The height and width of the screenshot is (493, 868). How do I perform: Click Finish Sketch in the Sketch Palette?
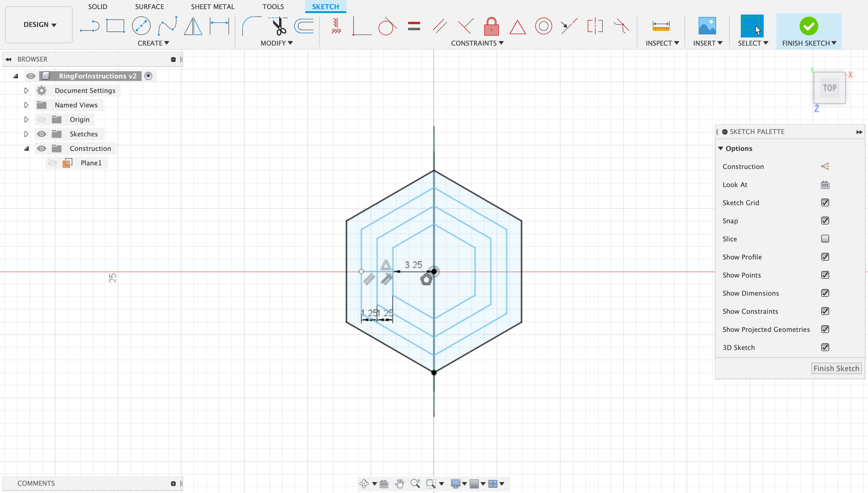pyautogui.click(x=836, y=368)
